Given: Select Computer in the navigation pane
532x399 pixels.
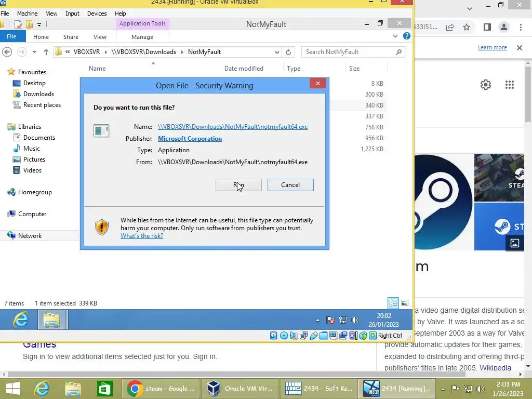Looking at the screenshot, I should click(32, 214).
